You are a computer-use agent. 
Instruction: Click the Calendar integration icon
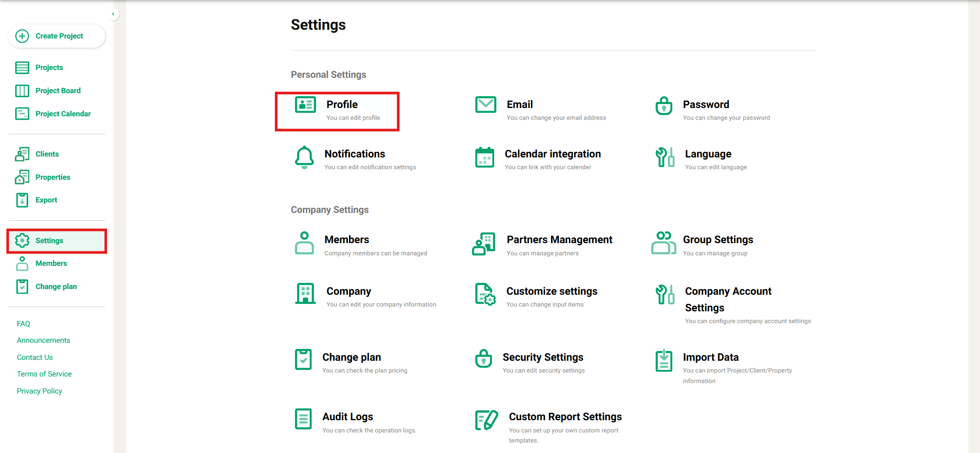pos(485,157)
